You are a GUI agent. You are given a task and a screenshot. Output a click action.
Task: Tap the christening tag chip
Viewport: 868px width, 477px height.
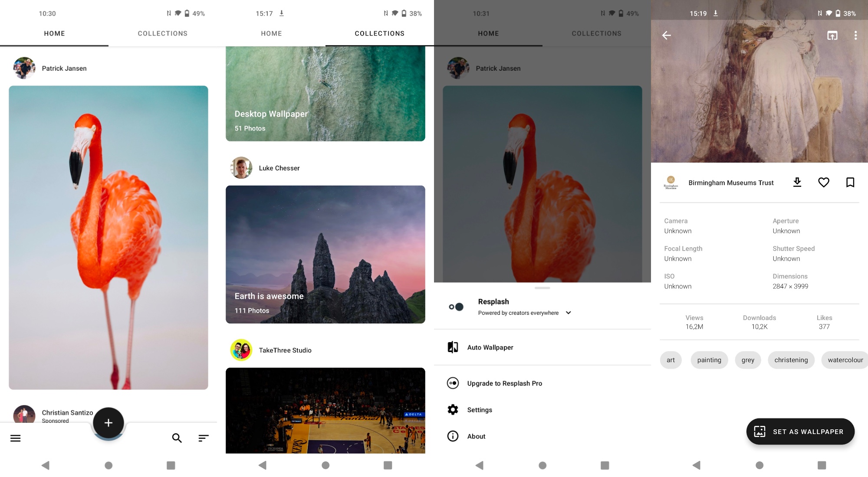pos(791,360)
